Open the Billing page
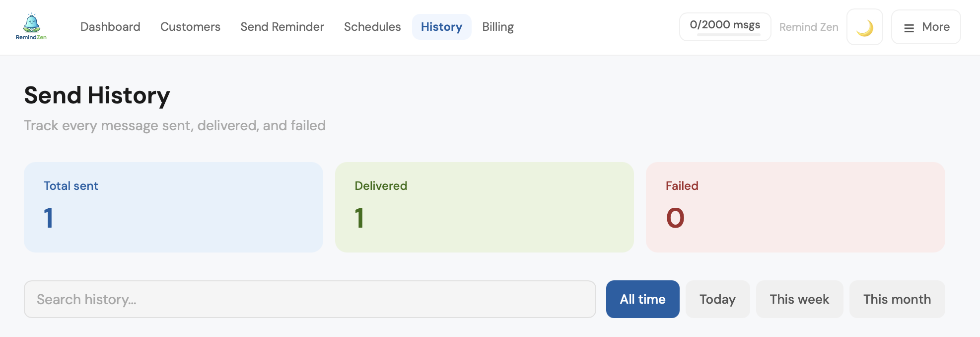Viewport: 980px width, 337px height. pos(498,27)
